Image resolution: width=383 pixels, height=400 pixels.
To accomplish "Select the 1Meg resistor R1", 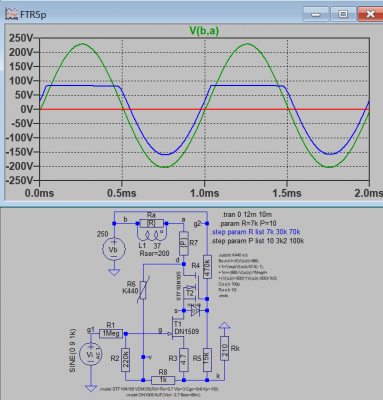I will pos(111,333).
